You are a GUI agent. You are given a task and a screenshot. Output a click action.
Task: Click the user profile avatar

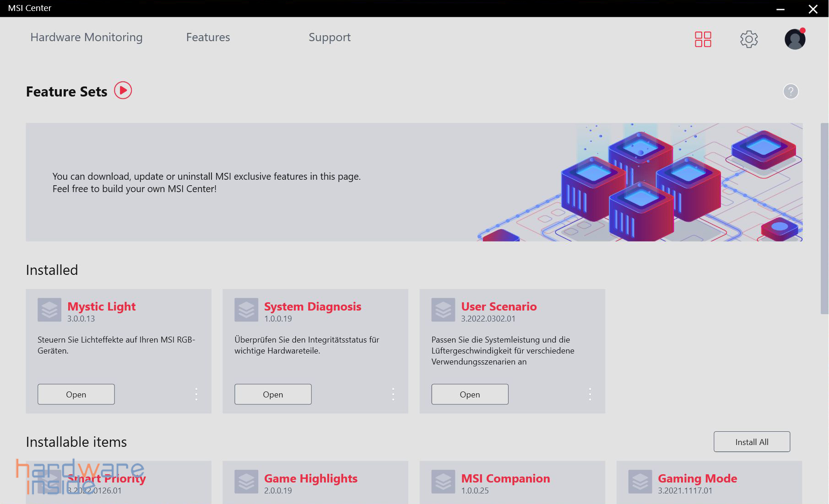coord(795,39)
